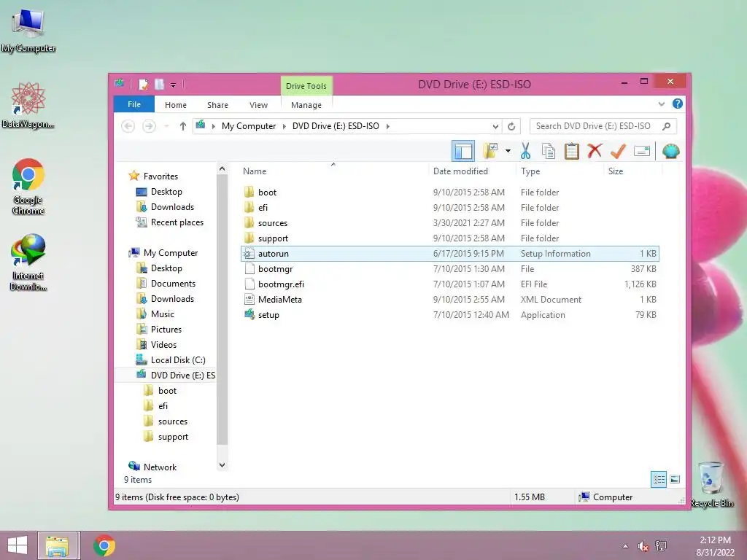Show hidden tray icons arrow
This screenshot has height=560, width=747.
click(x=625, y=546)
